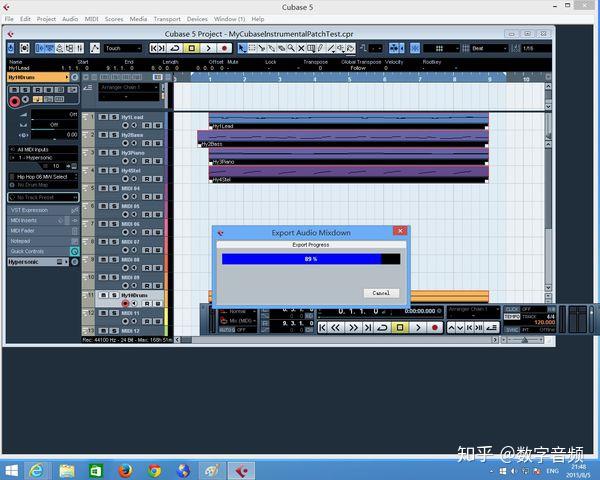Image resolution: width=600 pixels, height=480 pixels.
Task: Toggle the Transport panel TEMPO button
Action: 512,317
